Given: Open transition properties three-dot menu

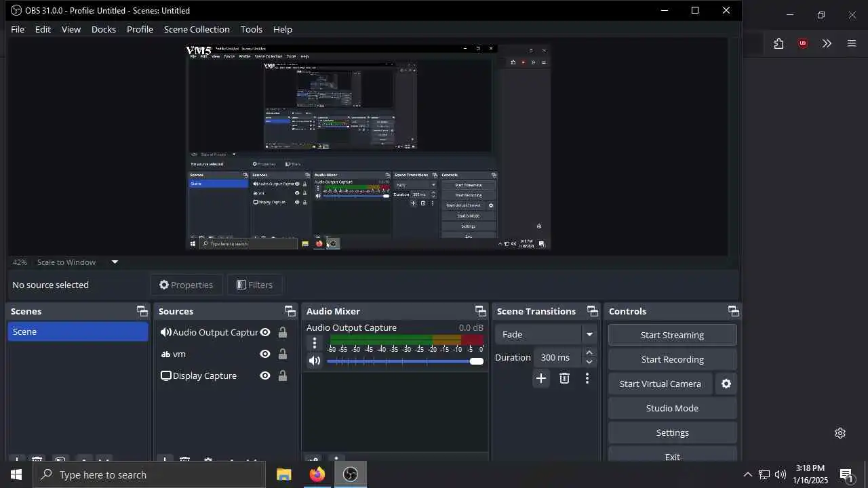Looking at the screenshot, I should coord(587,378).
